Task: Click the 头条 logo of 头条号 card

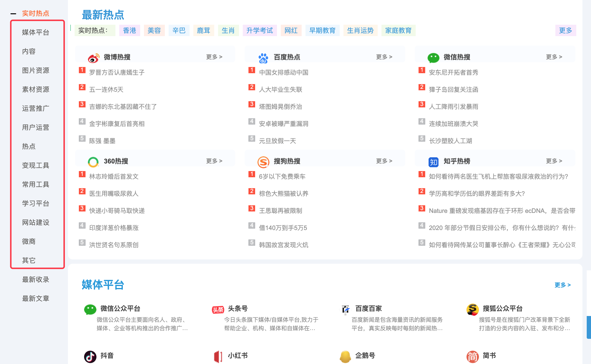Action: [218, 310]
